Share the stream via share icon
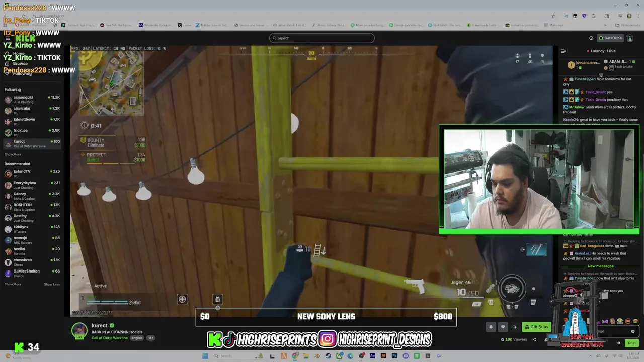This screenshot has width=644, height=362. coord(534,339)
